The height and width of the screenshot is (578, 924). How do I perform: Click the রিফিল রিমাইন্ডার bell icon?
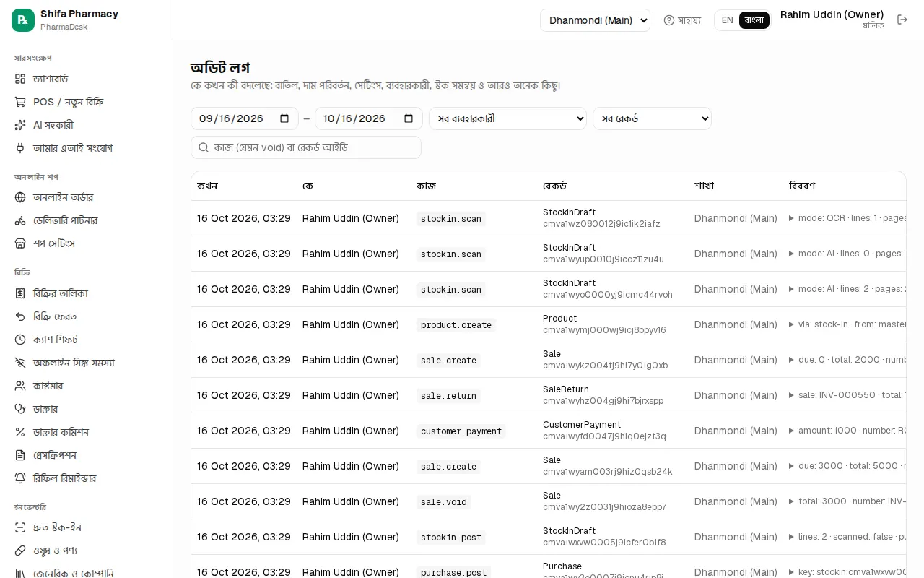[20, 478]
